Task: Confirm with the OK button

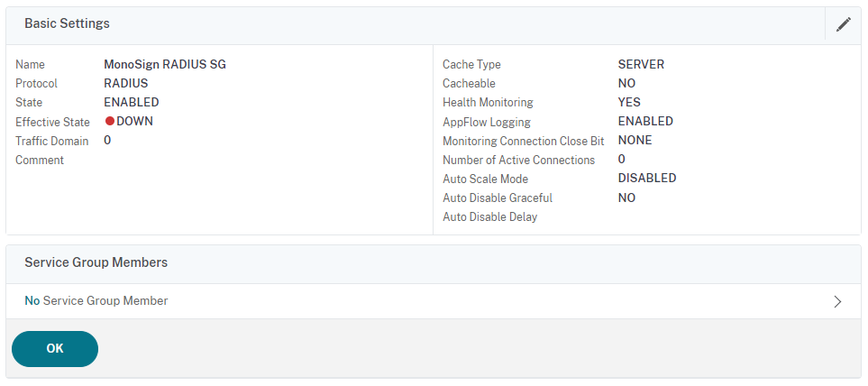Action: (55, 349)
